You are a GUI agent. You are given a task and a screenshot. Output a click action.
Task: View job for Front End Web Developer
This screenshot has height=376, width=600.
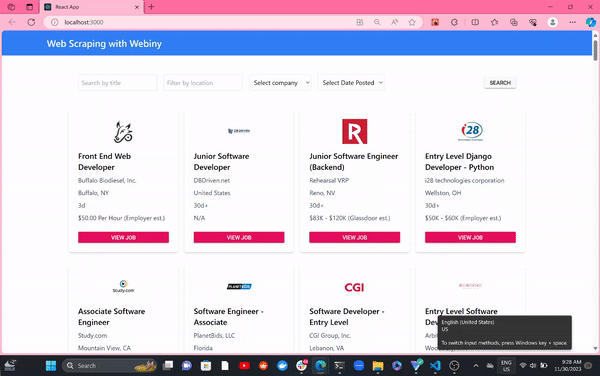[123, 237]
